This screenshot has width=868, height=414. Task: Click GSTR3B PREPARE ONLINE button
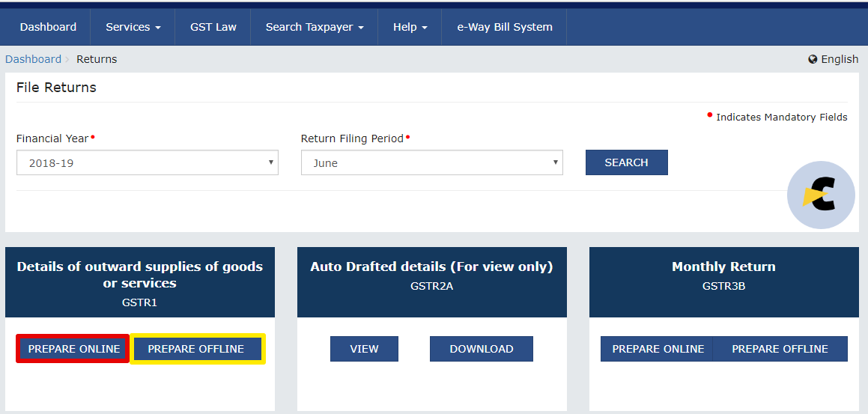click(x=658, y=349)
